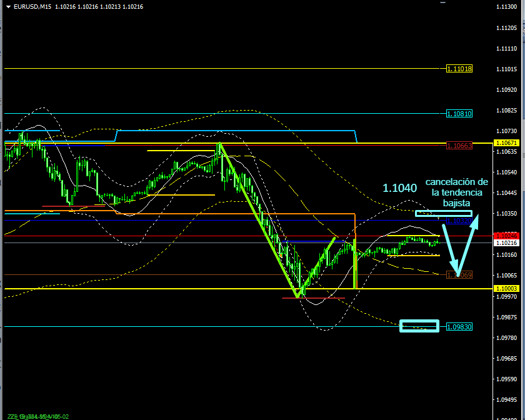Click the yellow 1.10003 price scale tag
525x420 pixels.
coord(506,288)
